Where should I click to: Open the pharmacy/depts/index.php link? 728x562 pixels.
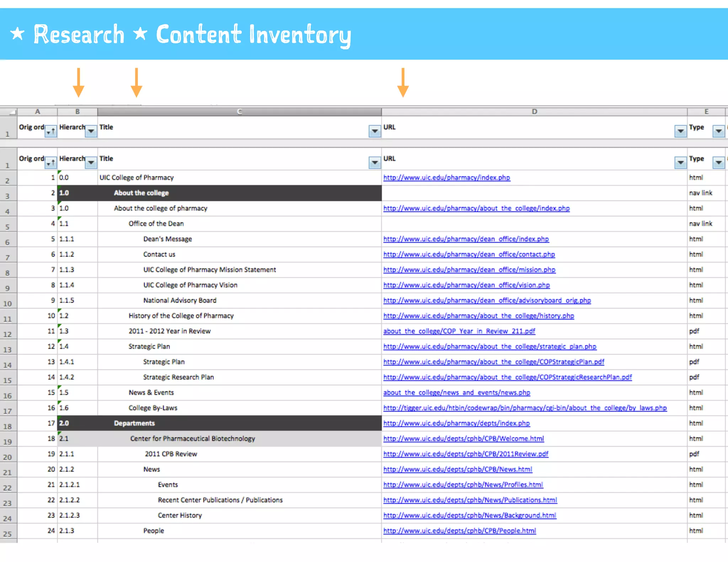(x=456, y=423)
